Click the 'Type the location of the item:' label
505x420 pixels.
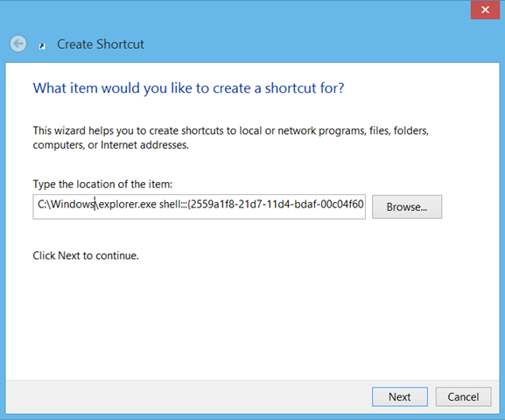coord(102,185)
